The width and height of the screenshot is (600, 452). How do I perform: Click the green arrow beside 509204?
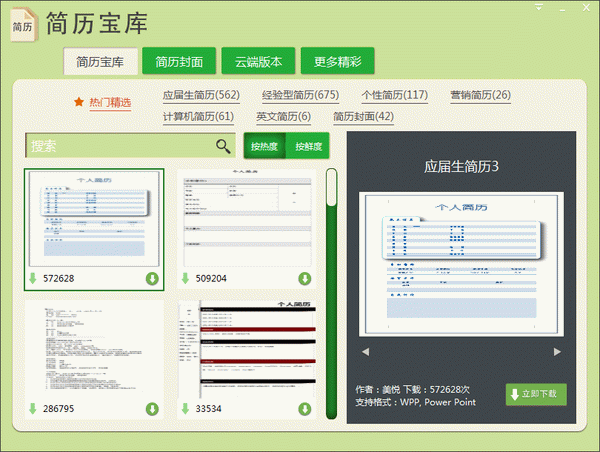[x=185, y=278]
